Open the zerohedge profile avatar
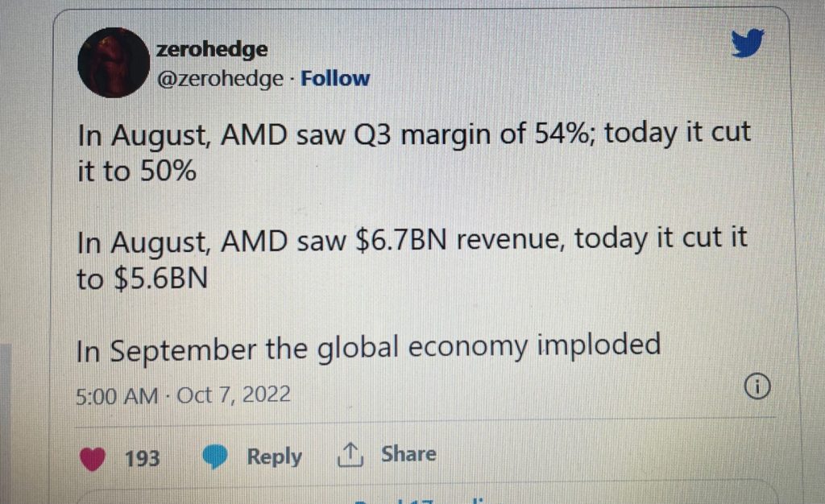 click(113, 63)
